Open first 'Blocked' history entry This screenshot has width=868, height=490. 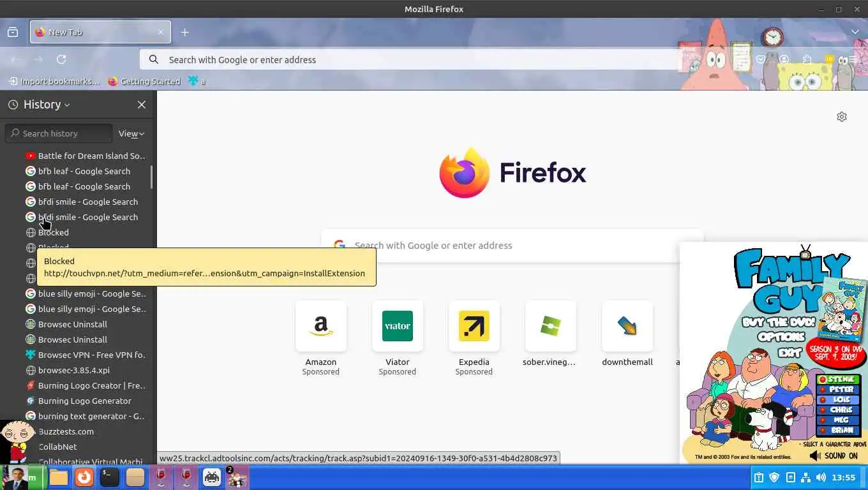click(x=47, y=232)
